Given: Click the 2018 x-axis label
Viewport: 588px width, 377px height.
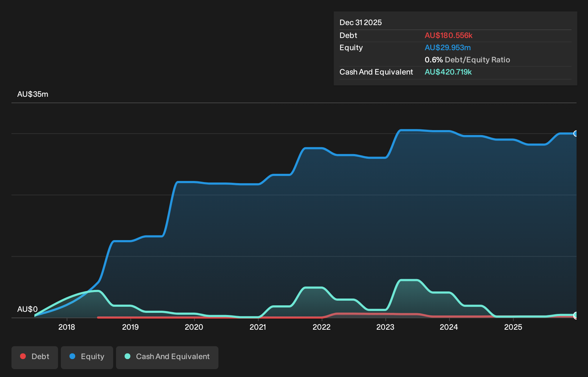Looking at the screenshot, I should click(x=67, y=327).
